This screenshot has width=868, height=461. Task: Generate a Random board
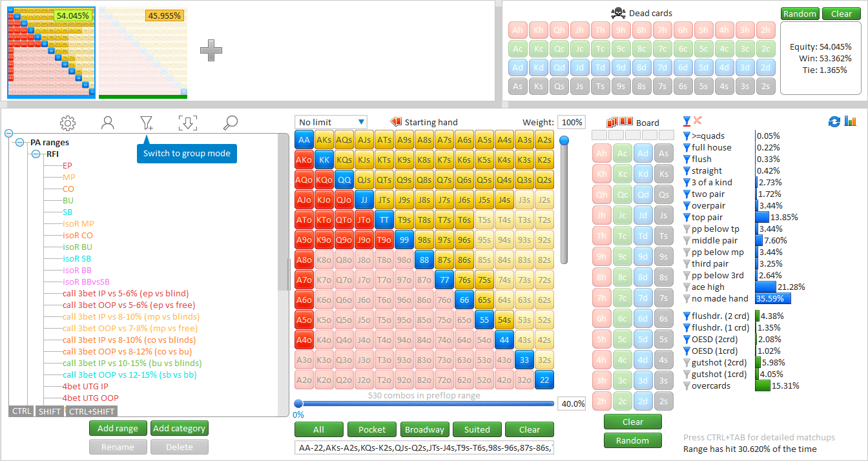[x=633, y=440]
